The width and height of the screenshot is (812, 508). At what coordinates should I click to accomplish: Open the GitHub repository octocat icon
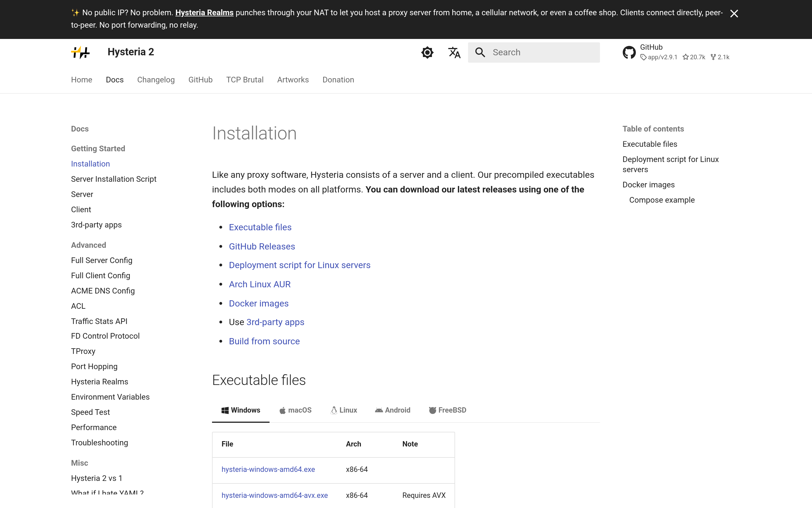pos(629,52)
